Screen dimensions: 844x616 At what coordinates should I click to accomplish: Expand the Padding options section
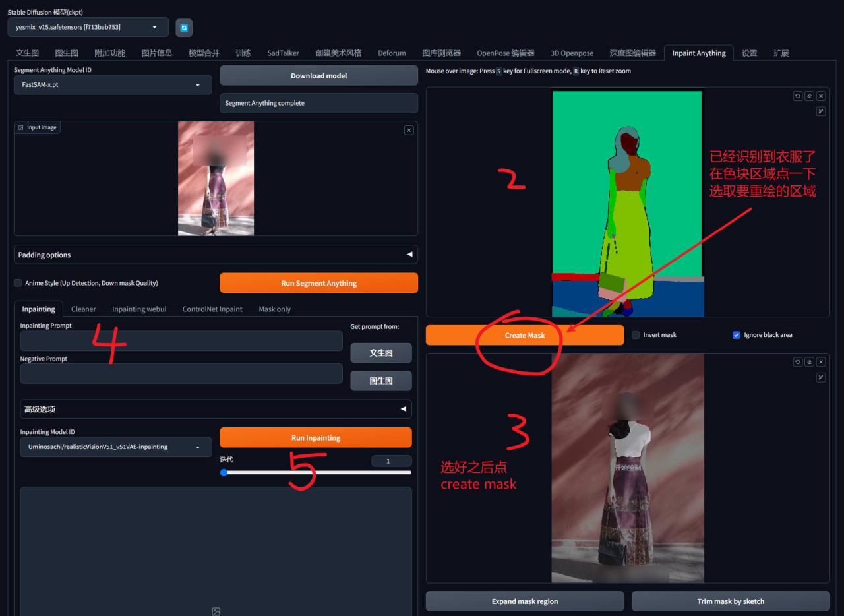click(x=216, y=255)
